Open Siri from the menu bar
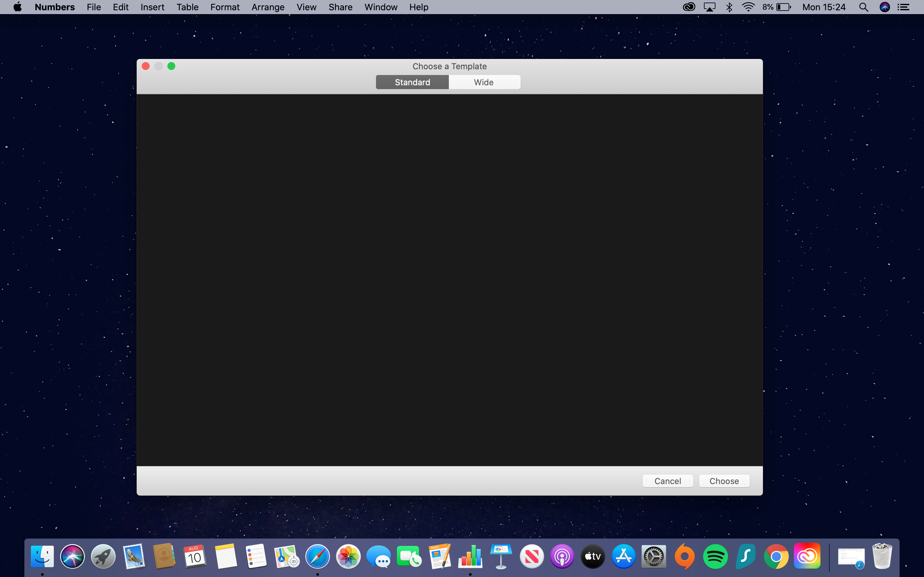The image size is (924, 577). (x=885, y=7)
